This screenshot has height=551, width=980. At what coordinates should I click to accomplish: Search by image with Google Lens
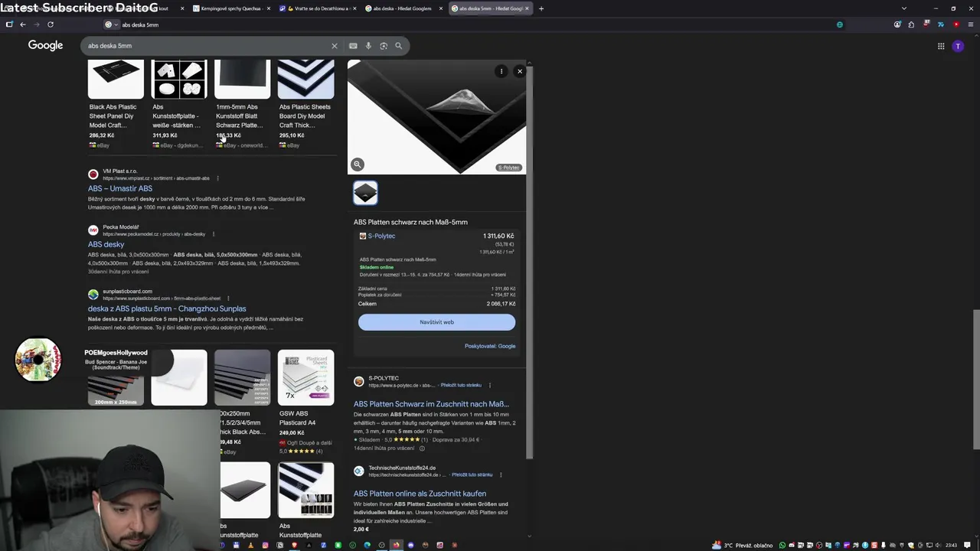(384, 46)
